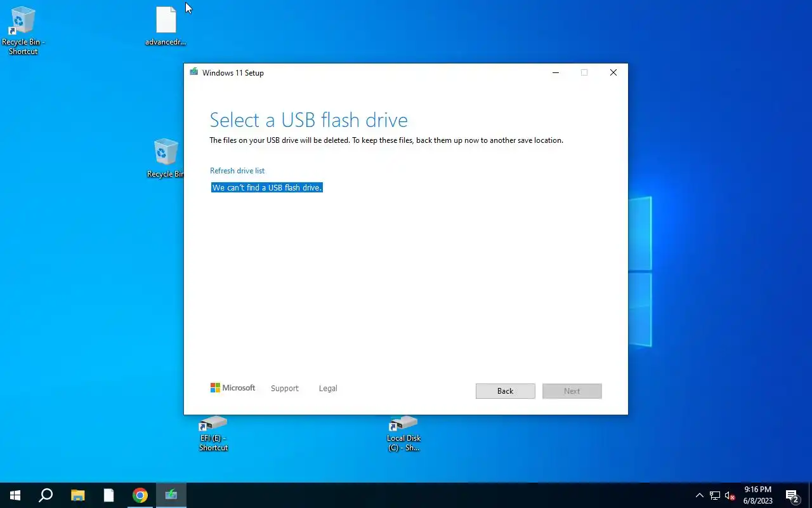Viewport: 812px width, 508px height.
Task: Click the Recycle Bin - Shortcut desktop icon
Action: 23,30
